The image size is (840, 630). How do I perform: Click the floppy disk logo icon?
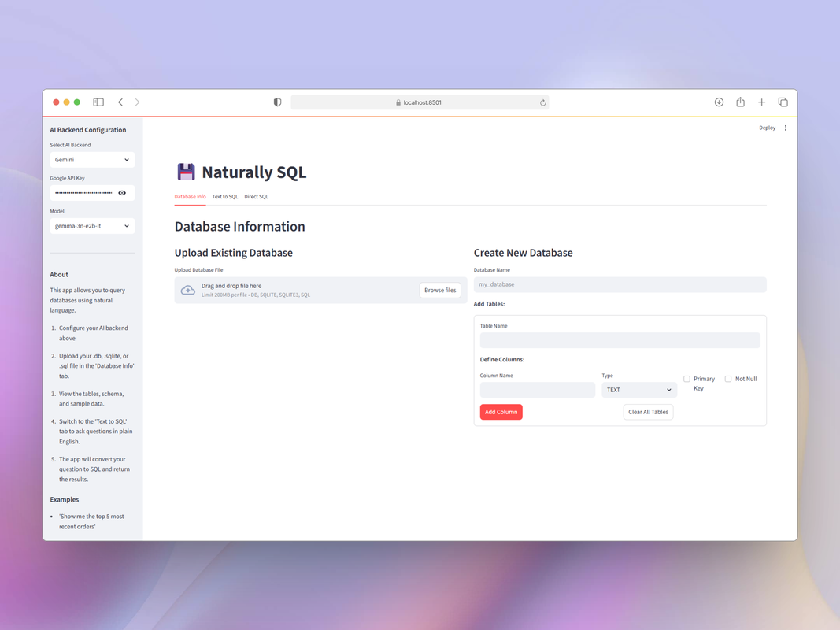coord(186,172)
